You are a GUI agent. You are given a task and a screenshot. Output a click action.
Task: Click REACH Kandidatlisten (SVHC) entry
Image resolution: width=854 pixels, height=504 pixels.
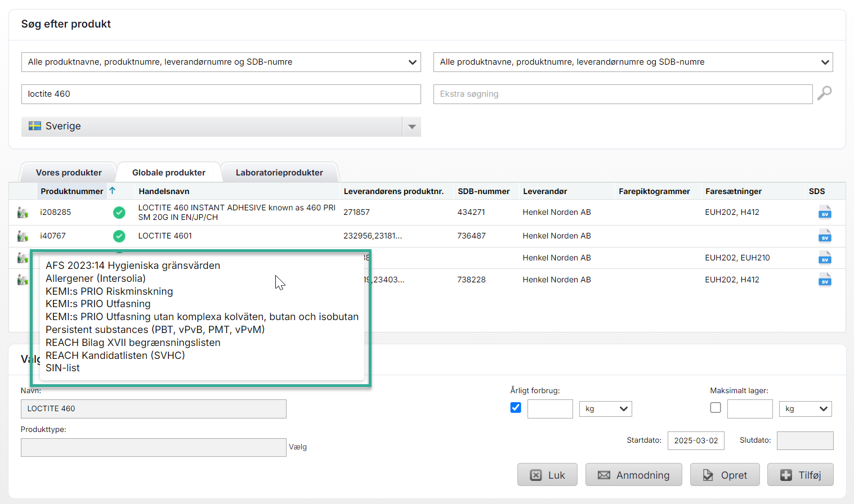(x=115, y=355)
